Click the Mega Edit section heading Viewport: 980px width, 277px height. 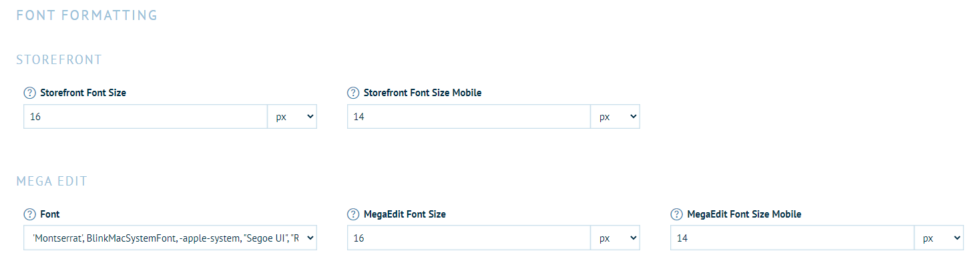coord(52,182)
